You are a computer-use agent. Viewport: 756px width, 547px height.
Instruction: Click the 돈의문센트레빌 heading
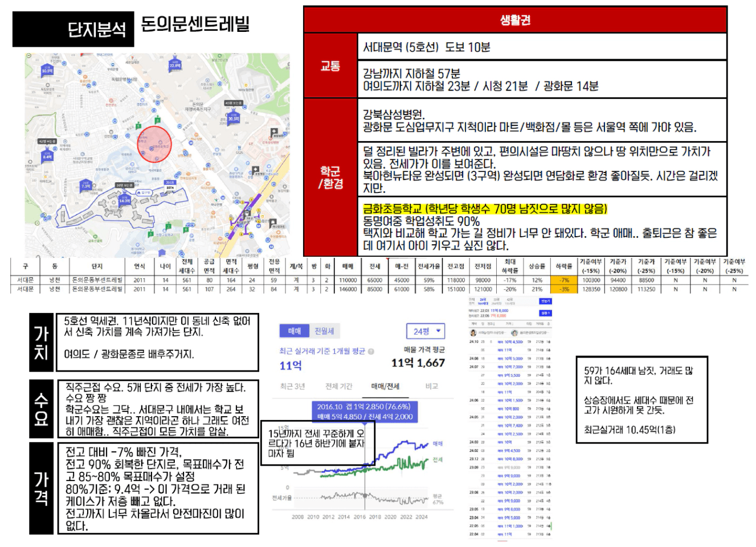(195, 24)
